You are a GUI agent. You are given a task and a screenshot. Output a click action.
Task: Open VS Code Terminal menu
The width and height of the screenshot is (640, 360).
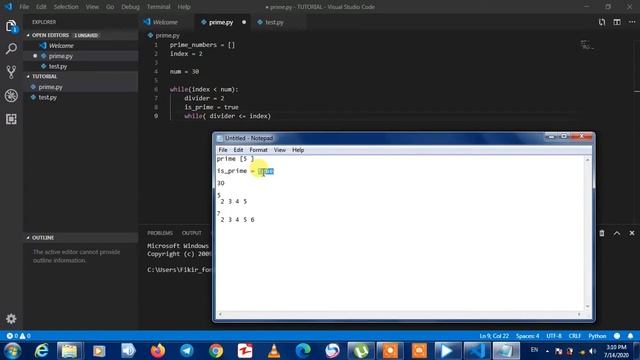(x=158, y=7)
